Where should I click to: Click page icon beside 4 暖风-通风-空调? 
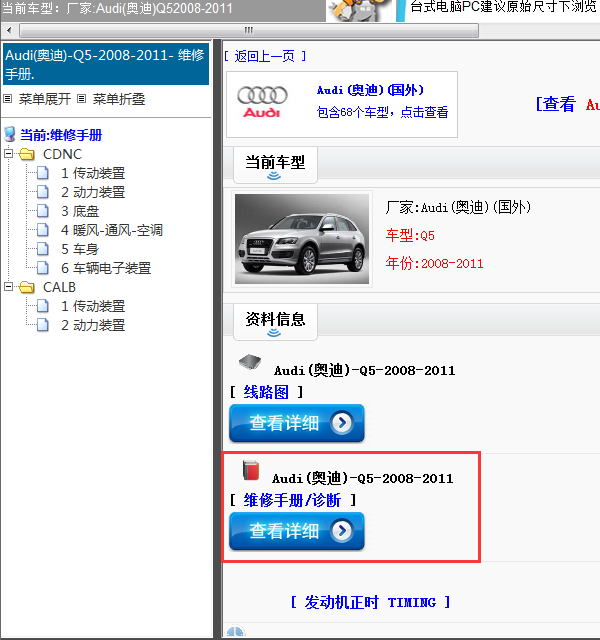click(x=42, y=230)
